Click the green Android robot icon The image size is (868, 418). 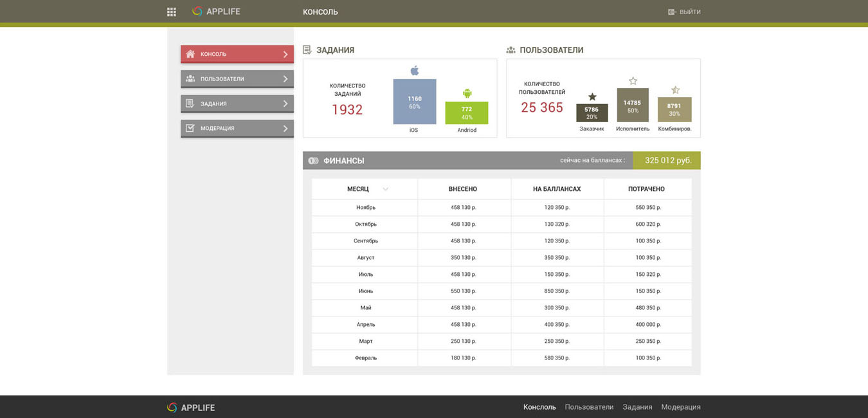tap(467, 93)
